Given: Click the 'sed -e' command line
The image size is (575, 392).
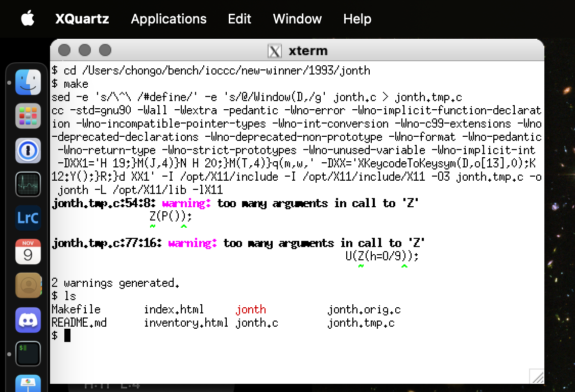Looking at the screenshot, I should [x=257, y=97].
